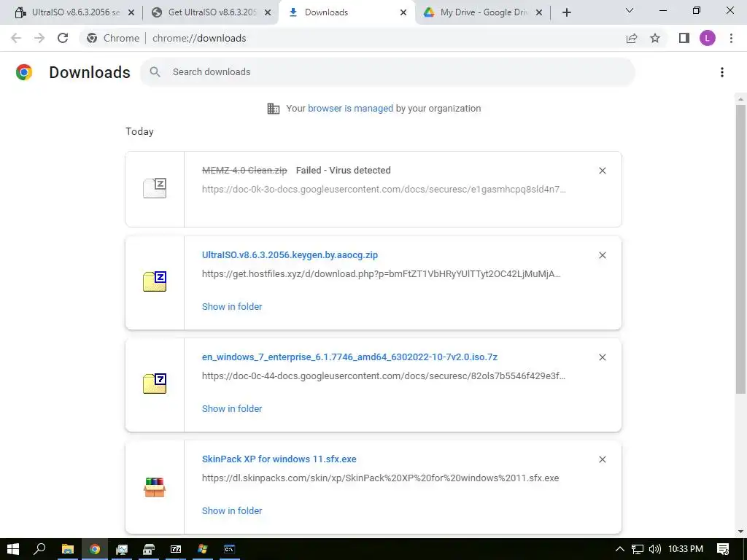Image resolution: width=747 pixels, height=560 pixels.
Task: Open SkinPack XP for windows 11.sfx.exe
Action: (x=279, y=459)
